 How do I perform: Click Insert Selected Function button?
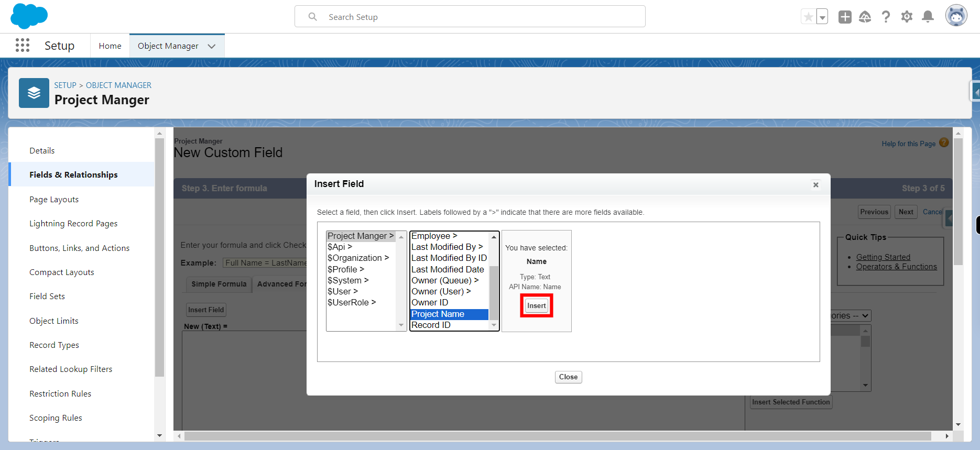791,402
